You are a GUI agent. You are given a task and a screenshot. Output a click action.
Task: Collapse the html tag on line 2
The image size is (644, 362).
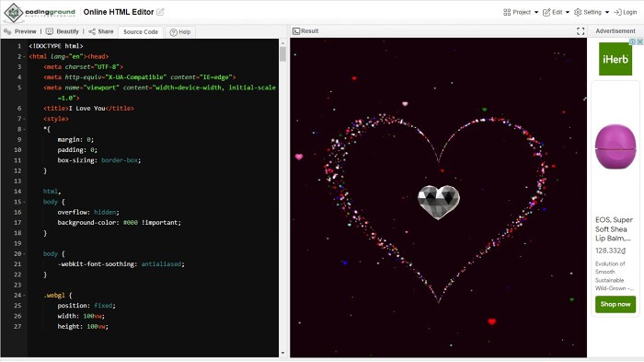click(24, 57)
